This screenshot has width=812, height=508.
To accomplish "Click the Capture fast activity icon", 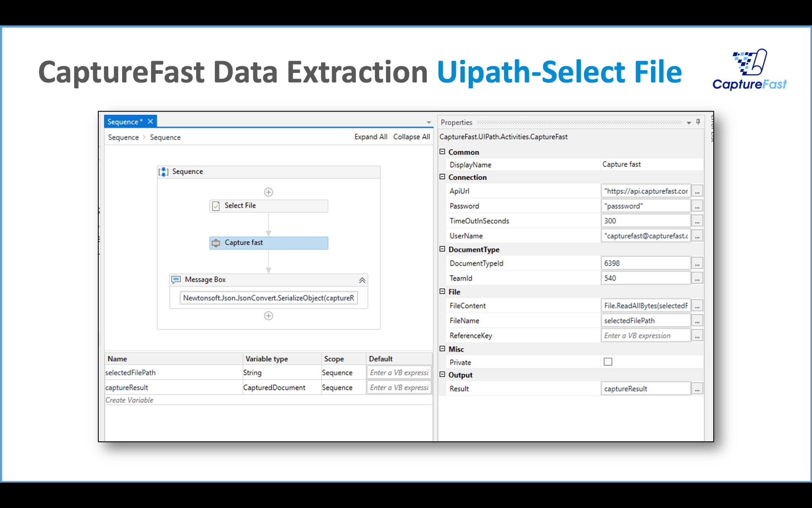I will coord(216,243).
